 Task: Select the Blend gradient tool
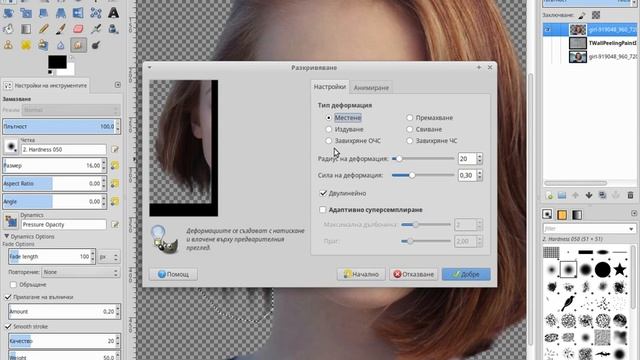pyautogui.click(x=26, y=29)
